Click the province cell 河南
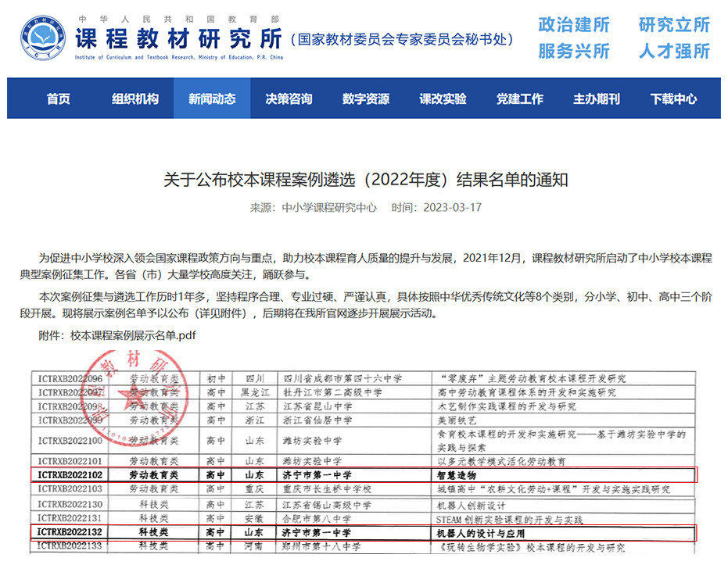The width and height of the screenshot is (728, 565). (254, 546)
